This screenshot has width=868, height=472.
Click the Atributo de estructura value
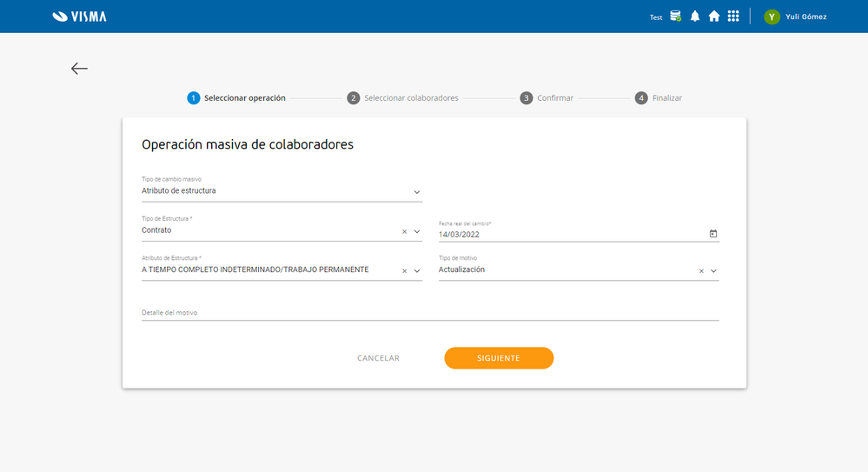(x=179, y=190)
